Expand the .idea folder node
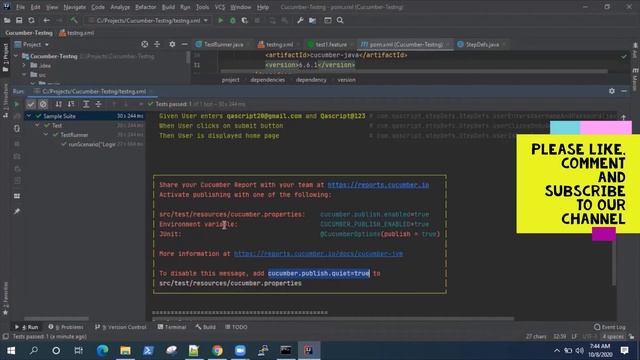The height and width of the screenshot is (360, 640). (x=24, y=65)
